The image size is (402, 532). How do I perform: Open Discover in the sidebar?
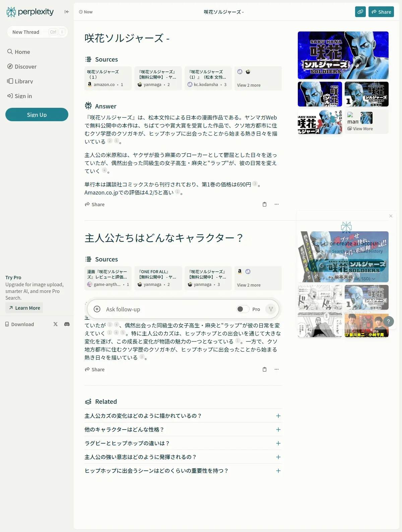pyautogui.click(x=22, y=67)
